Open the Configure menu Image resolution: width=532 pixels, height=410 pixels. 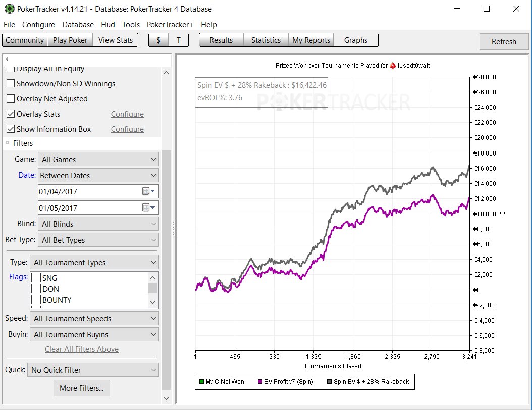pos(38,24)
